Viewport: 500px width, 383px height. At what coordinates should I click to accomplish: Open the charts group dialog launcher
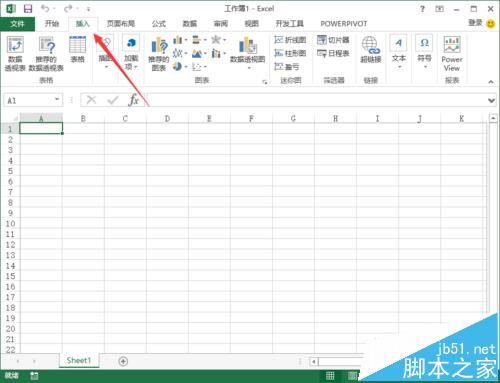(x=265, y=82)
